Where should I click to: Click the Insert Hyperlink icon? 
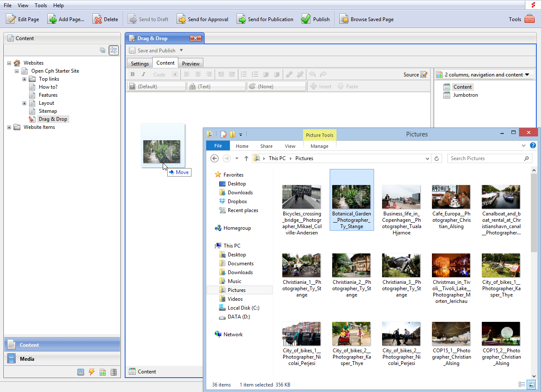coord(289,74)
